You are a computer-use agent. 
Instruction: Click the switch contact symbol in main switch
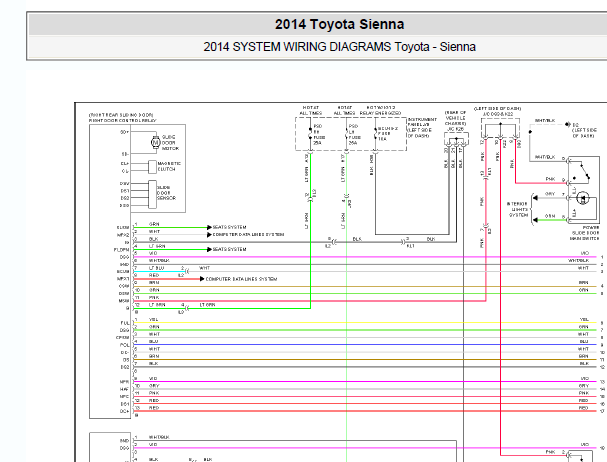point(583,173)
